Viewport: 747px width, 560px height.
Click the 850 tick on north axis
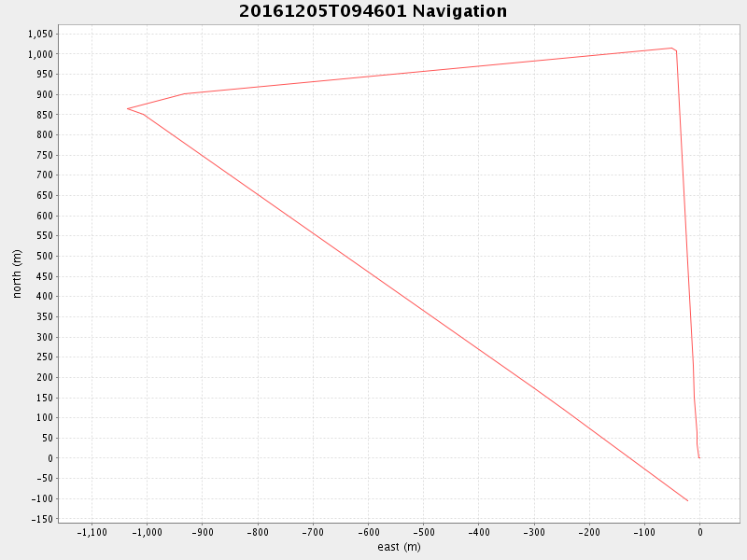coord(44,115)
